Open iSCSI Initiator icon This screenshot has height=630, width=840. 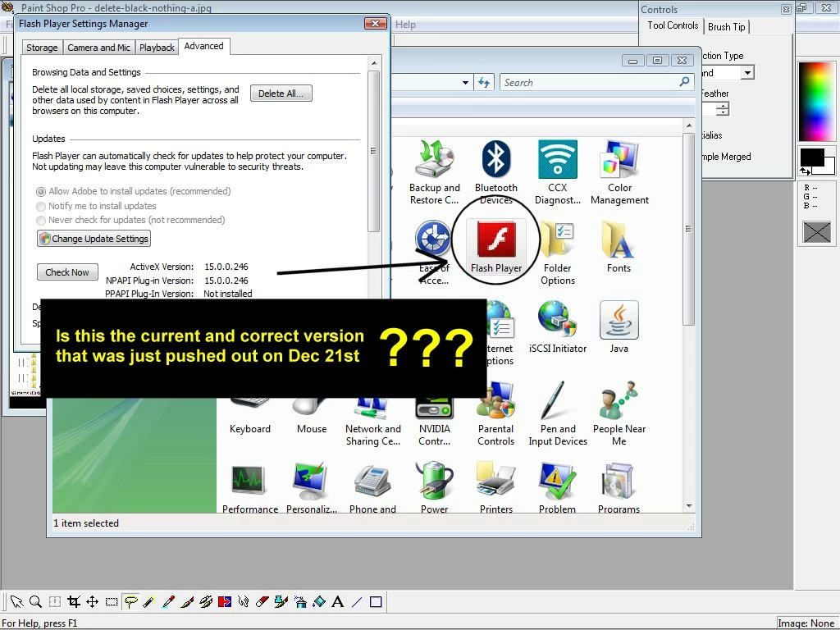point(558,326)
